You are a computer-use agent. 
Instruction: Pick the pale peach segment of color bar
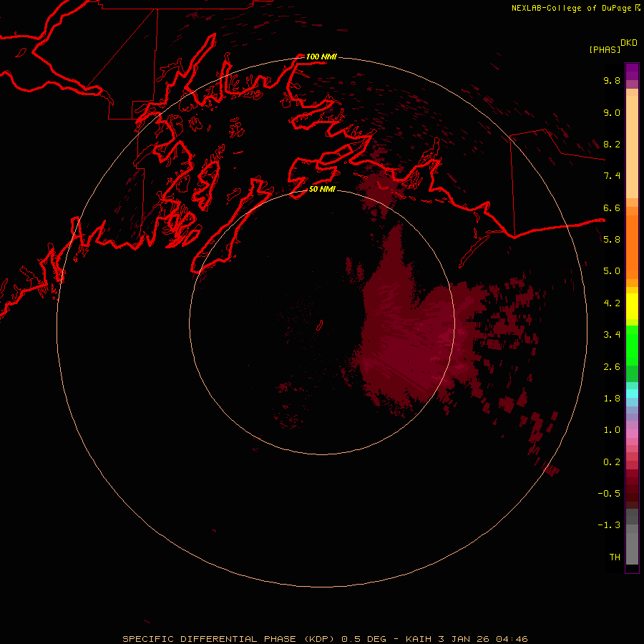[632, 146]
